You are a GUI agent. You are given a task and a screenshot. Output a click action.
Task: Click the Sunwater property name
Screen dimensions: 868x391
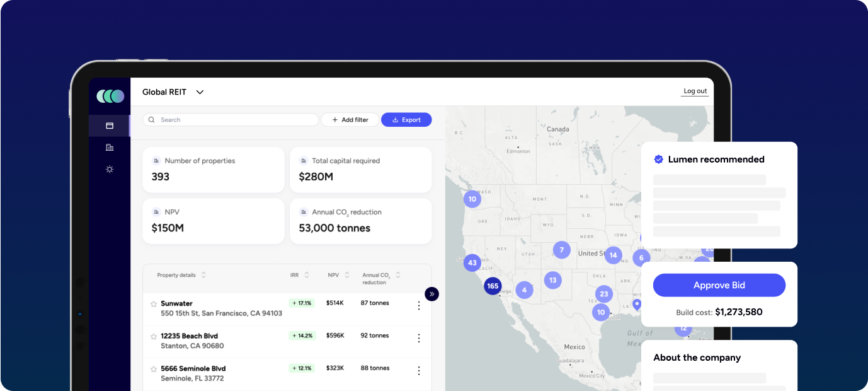[176, 304]
